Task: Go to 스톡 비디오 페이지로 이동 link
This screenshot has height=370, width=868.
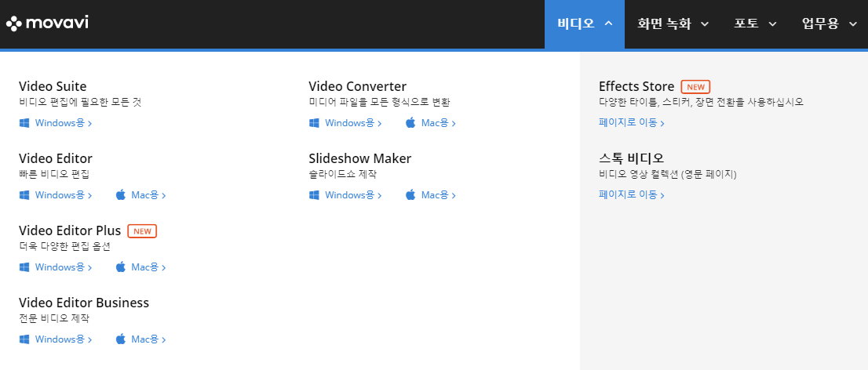Action: (632, 194)
